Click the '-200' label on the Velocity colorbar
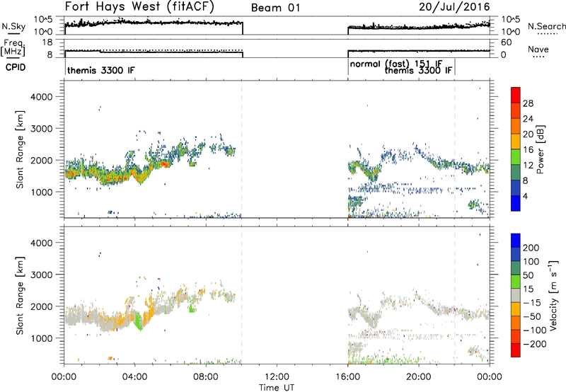566x392 pixels. coord(535,345)
